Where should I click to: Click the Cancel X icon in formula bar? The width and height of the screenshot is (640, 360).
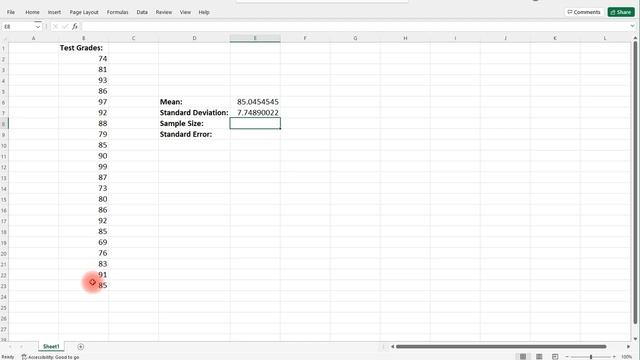[x=55, y=27]
